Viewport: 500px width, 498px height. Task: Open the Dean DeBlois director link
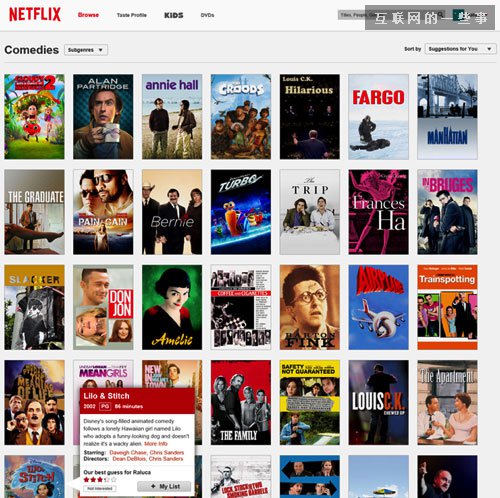click(129, 459)
